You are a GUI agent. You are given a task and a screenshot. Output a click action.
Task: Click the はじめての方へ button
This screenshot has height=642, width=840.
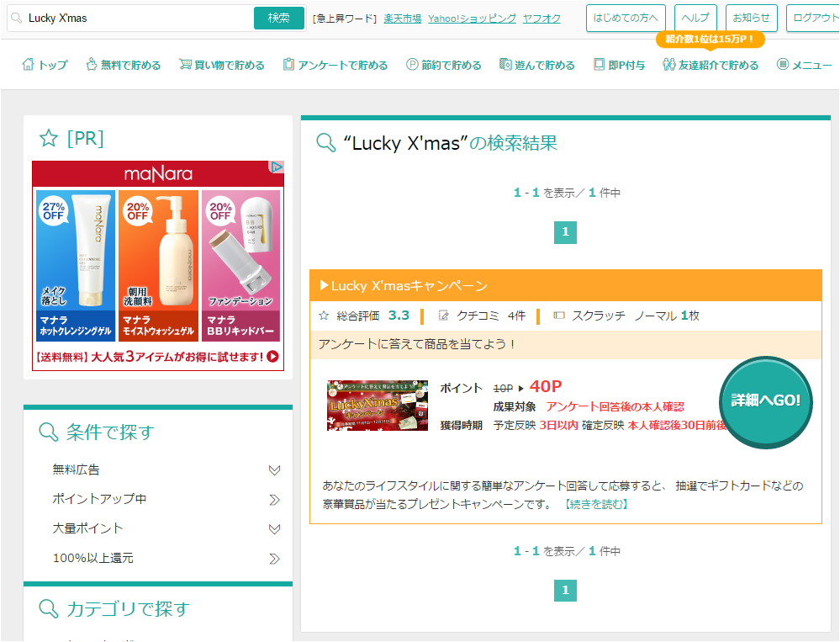pyautogui.click(x=626, y=18)
